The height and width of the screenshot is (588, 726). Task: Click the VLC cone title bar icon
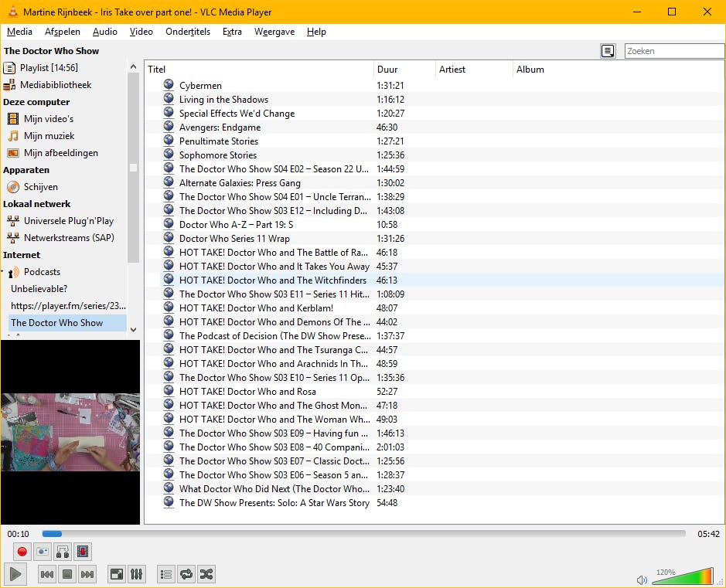[x=13, y=11]
